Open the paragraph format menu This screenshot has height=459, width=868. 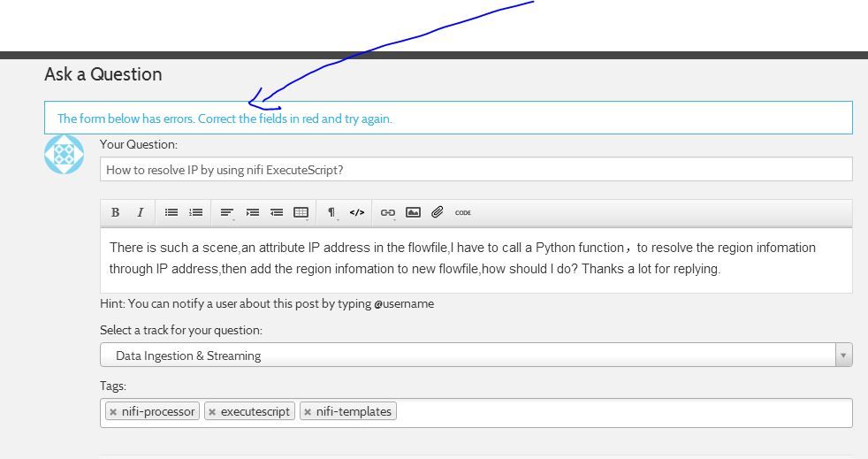[331, 212]
